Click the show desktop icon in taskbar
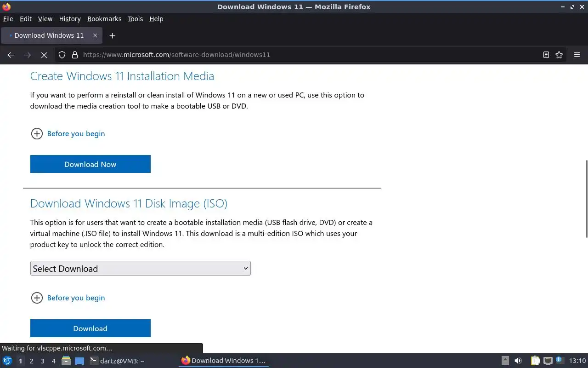 pyautogui.click(x=79, y=361)
